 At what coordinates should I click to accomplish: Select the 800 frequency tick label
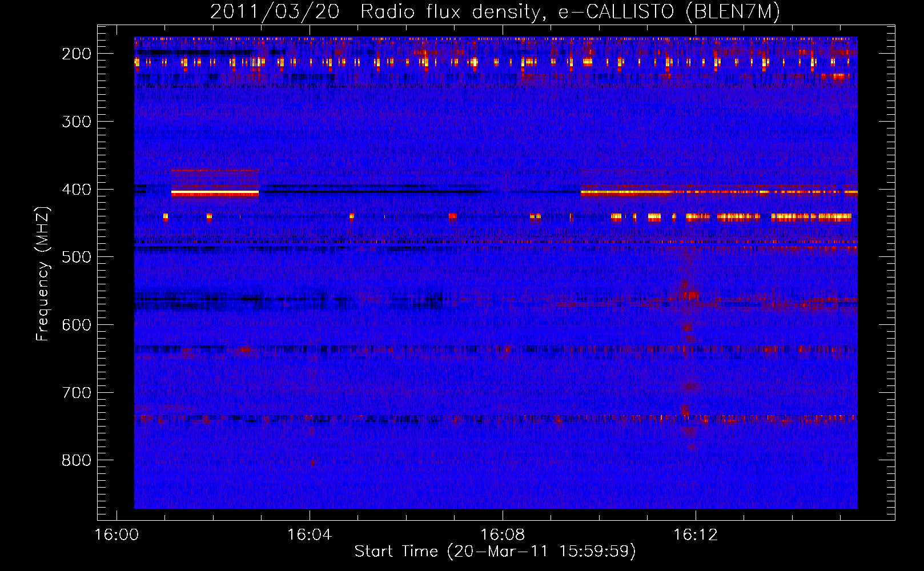(77, 460)
